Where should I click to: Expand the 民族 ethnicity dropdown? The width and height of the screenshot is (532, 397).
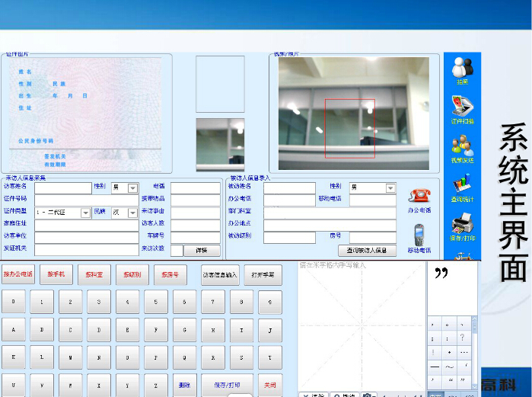pos(132,213)
